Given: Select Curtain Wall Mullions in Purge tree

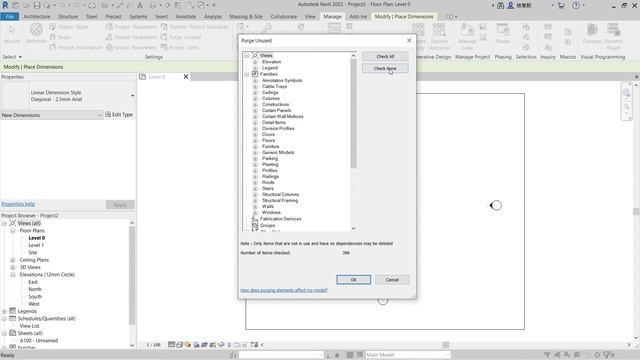Looking at the screenshot, I should (x=282, y=116).
